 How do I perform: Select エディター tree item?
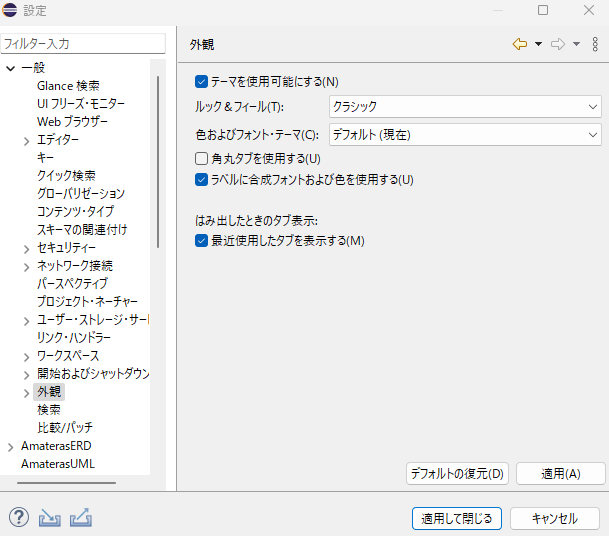click(58, 139)
